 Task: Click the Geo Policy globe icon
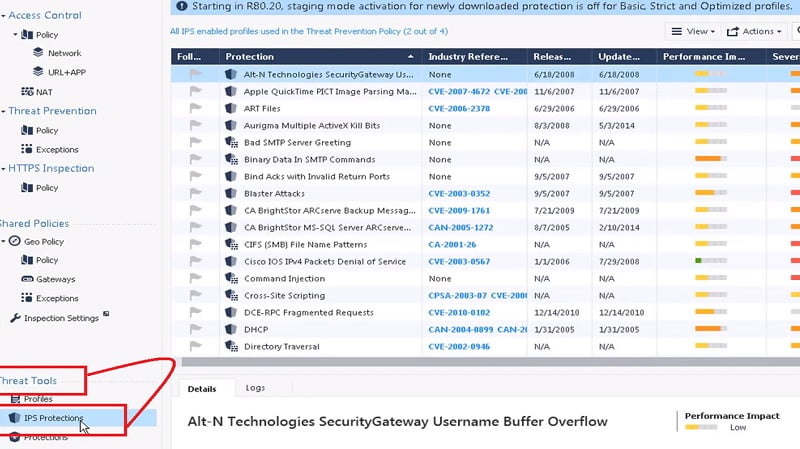(15, 241)
